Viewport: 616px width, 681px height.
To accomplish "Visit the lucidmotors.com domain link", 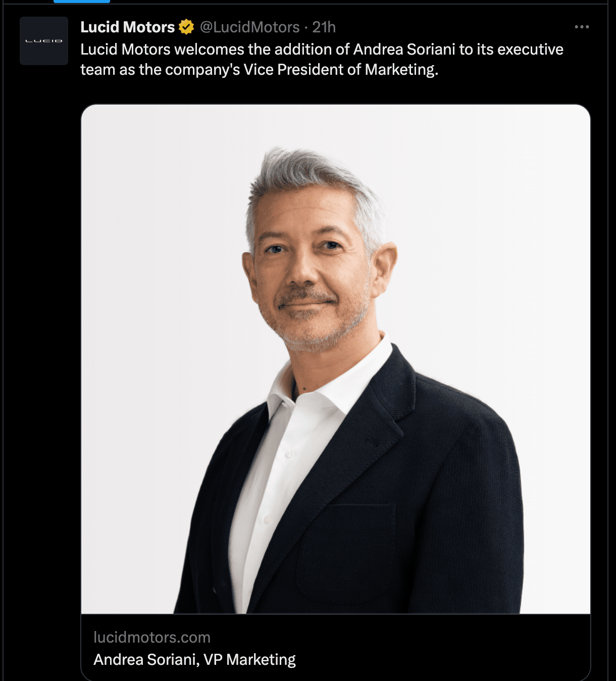I will coord(152,637).
